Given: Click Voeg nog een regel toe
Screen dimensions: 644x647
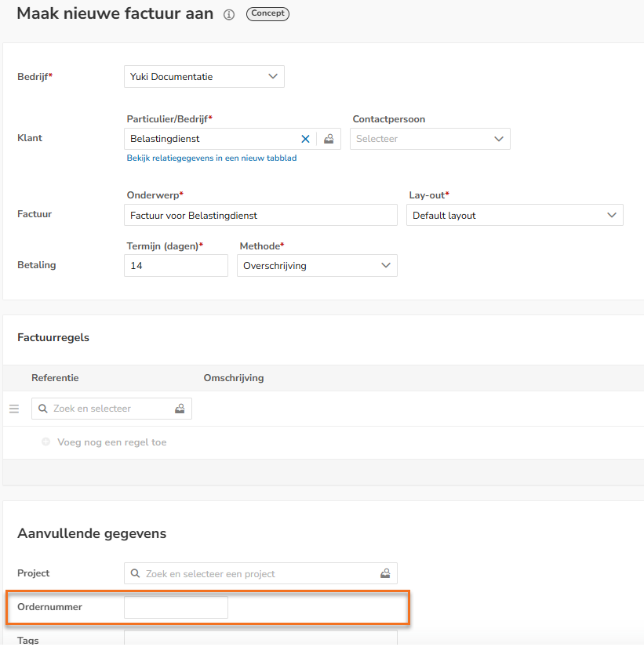Looking at the screenshot, I should pos(112,442).
